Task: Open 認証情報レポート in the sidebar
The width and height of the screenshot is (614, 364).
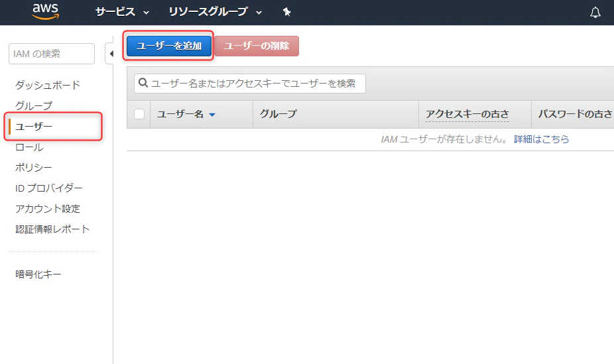Action: point(52,229)
